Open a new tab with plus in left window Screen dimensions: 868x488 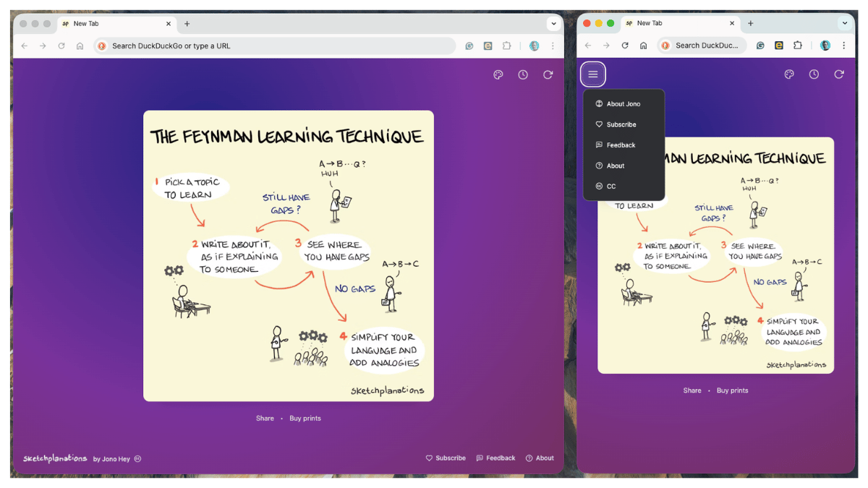point(187,24)
